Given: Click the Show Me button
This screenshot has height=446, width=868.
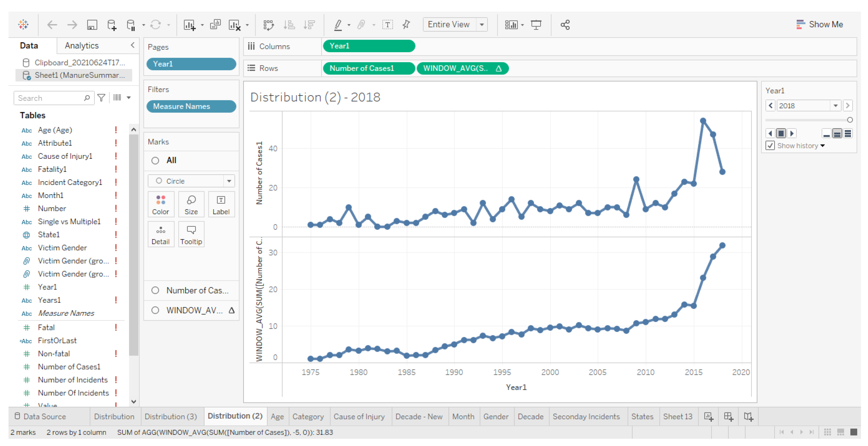Looking at the screenshot, I should (819, 24).
